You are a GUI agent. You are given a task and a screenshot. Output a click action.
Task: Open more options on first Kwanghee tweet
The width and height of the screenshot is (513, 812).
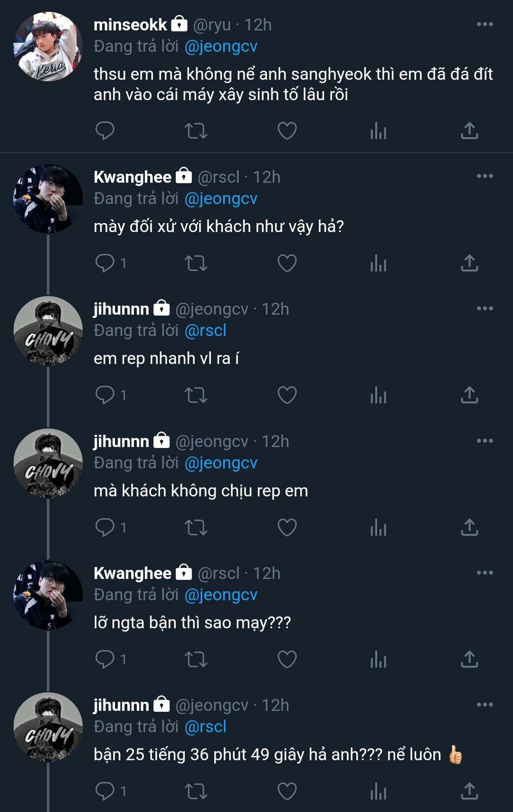(484, 176)
